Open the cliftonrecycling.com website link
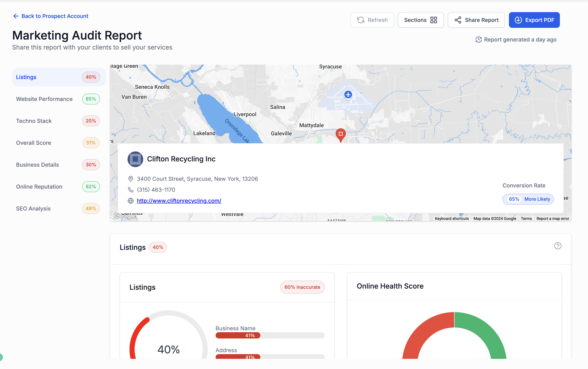The height and width of the screenshot is (369, 588). [179, 201]
